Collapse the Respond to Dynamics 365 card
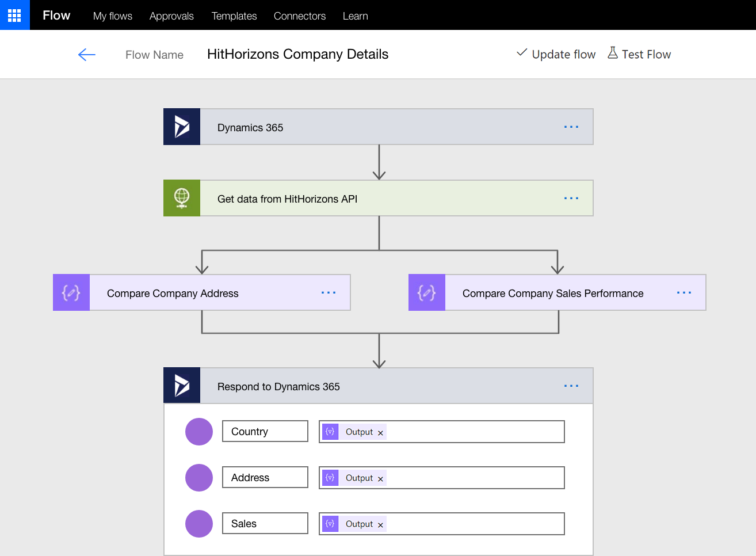 (379, 386)
